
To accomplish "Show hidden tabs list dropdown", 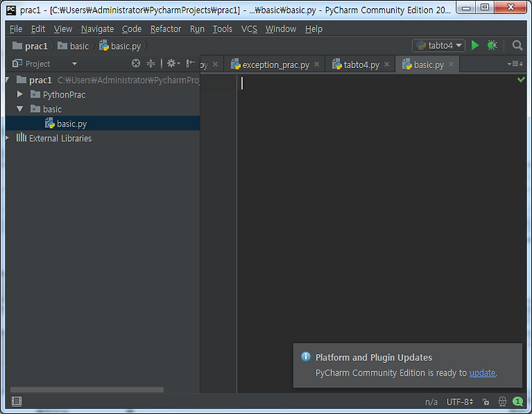I will 515,64.
